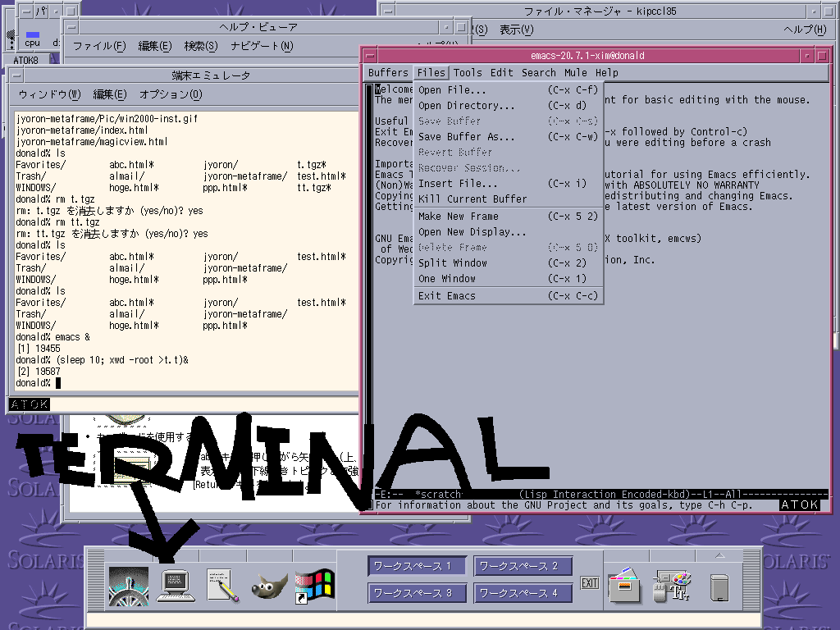Close the open Files menu in Emacs

point(431,73)
